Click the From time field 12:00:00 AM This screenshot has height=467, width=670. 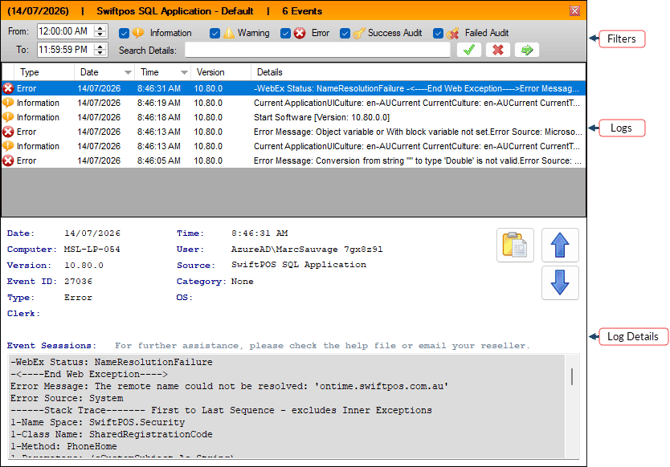point(66,31)
